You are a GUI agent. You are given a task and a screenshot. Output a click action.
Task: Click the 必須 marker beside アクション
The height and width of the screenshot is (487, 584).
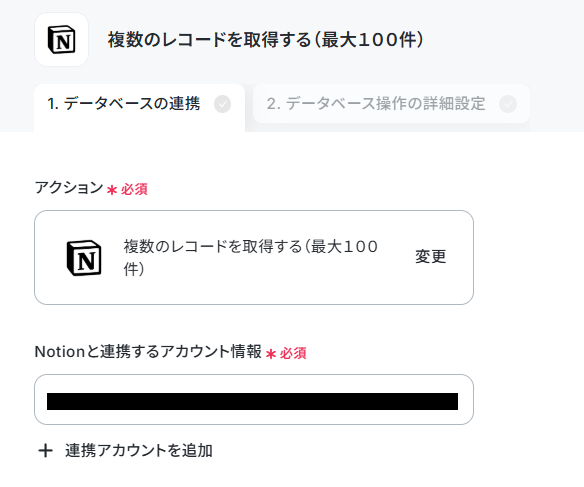(x=134, y=190)
